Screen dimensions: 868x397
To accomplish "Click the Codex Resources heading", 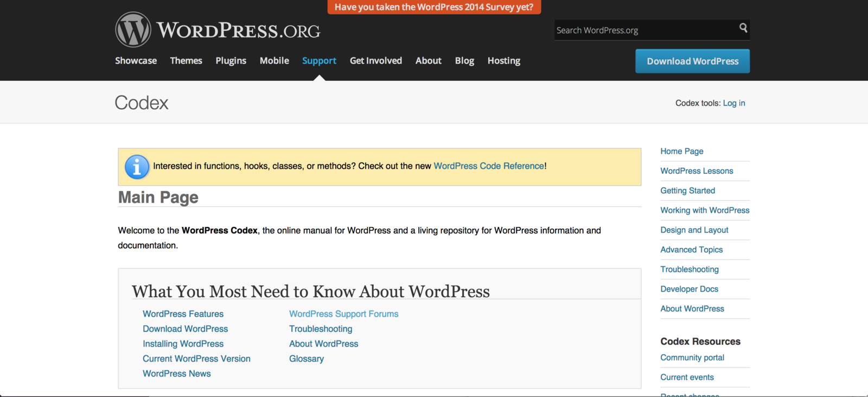I will [x=700, y=342].
